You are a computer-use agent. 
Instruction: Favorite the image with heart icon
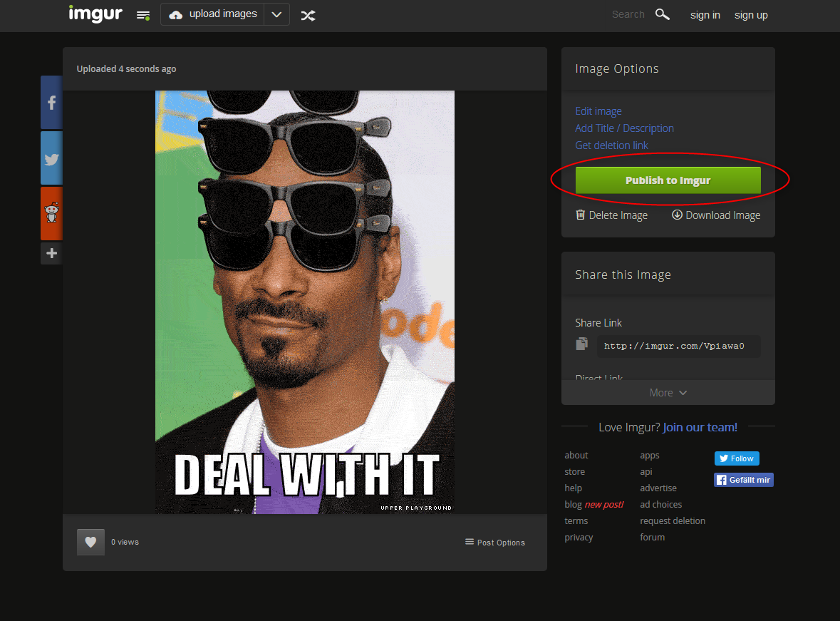tap(90, 542)
